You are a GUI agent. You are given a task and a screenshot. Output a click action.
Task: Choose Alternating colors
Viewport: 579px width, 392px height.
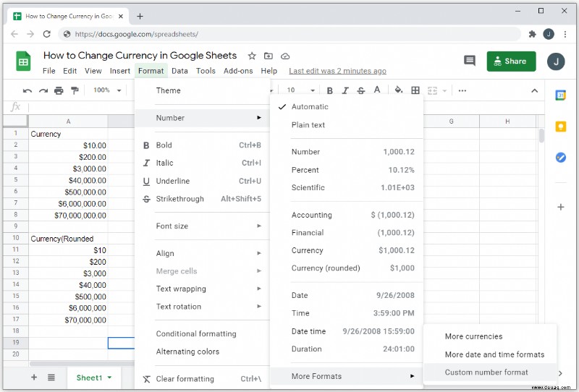point(203,351)
